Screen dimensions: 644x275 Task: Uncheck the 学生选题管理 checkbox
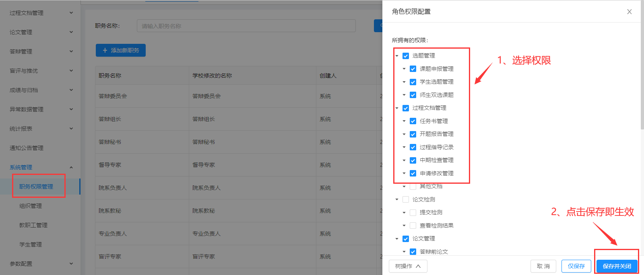click(x=413, y=82)
